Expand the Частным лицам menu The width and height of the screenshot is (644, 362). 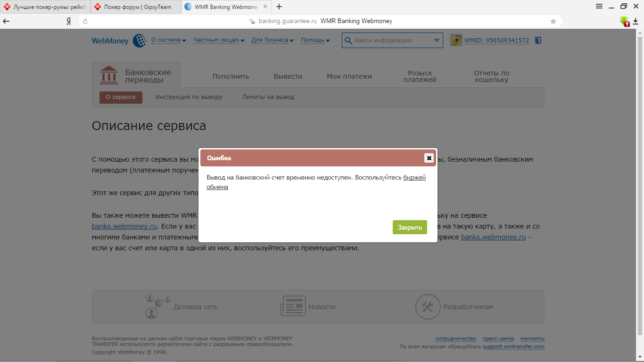click(x=219, y=41)
